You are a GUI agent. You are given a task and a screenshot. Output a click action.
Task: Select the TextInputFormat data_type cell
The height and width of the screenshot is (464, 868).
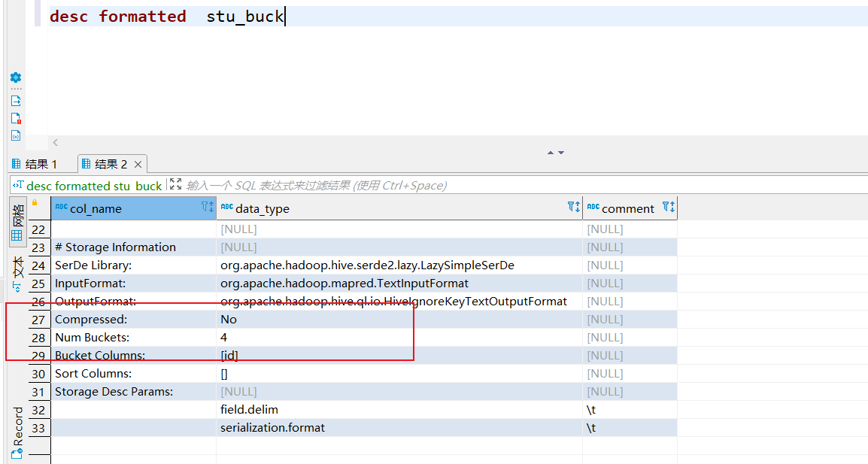point(399,283)
